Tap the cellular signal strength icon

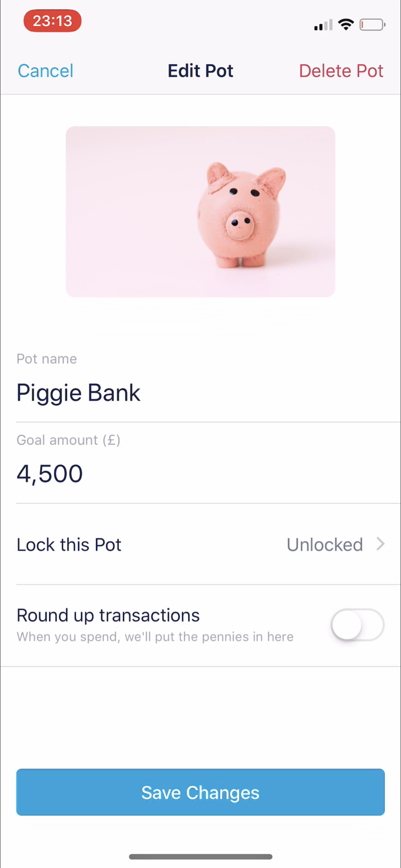coord(323,25)
